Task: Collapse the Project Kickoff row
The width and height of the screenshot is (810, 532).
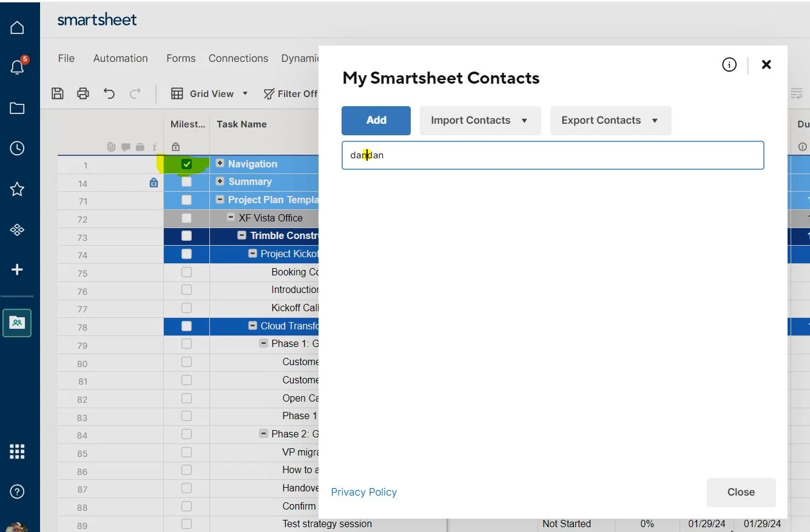Action: [x=253, y=254]
